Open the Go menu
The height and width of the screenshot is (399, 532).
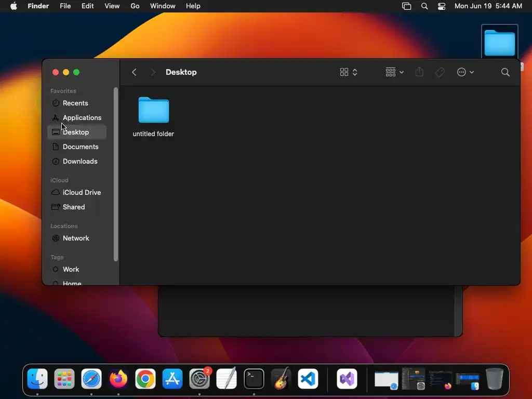(x=135, y=6)
